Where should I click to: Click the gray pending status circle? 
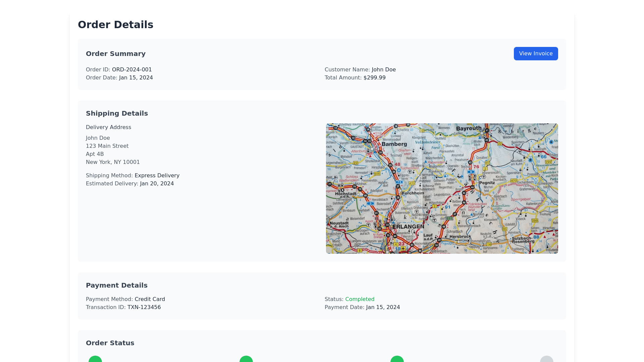pos(546,359)
